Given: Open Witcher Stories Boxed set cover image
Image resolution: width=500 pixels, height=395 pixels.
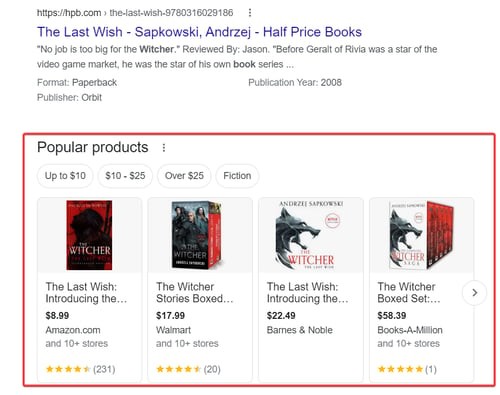Looking at the screenshot, I should tap(196, 235).
